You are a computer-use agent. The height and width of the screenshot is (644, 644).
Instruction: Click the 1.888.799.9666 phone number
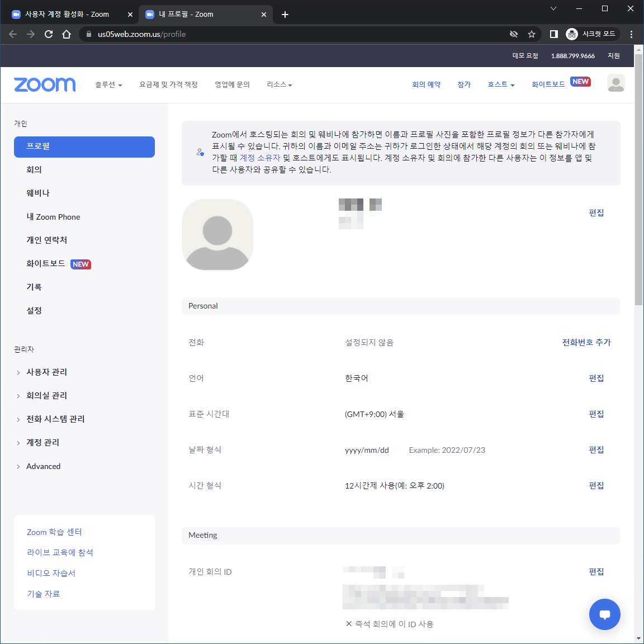572,56
